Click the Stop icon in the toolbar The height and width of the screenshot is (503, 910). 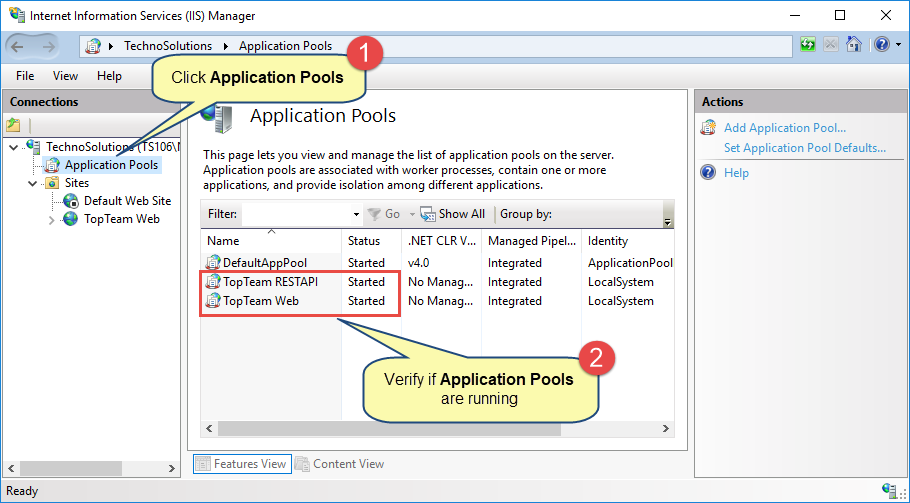830,45
